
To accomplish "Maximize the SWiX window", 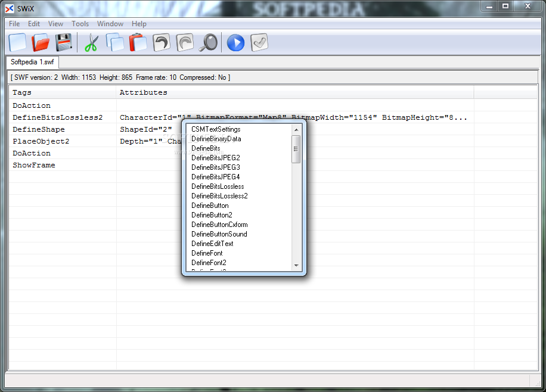I will coord(505,7).
